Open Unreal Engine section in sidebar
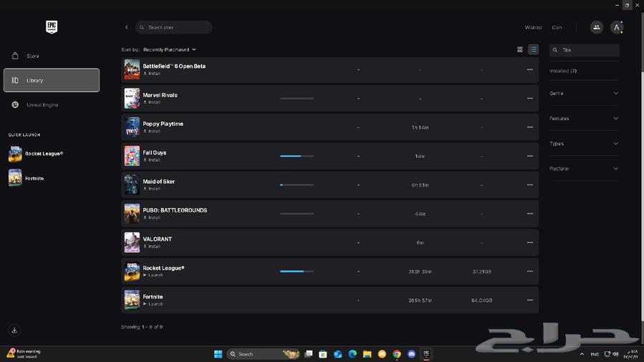 coord(42,105)
